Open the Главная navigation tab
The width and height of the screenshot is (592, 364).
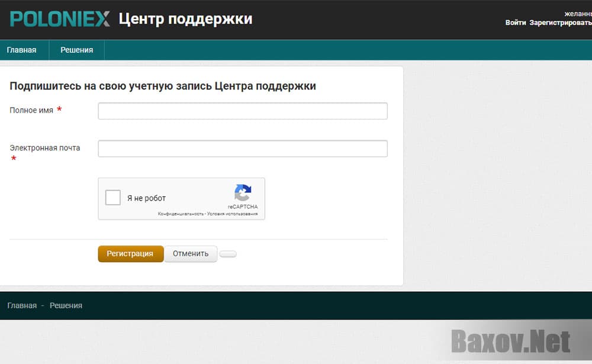(x=21, y=50)
